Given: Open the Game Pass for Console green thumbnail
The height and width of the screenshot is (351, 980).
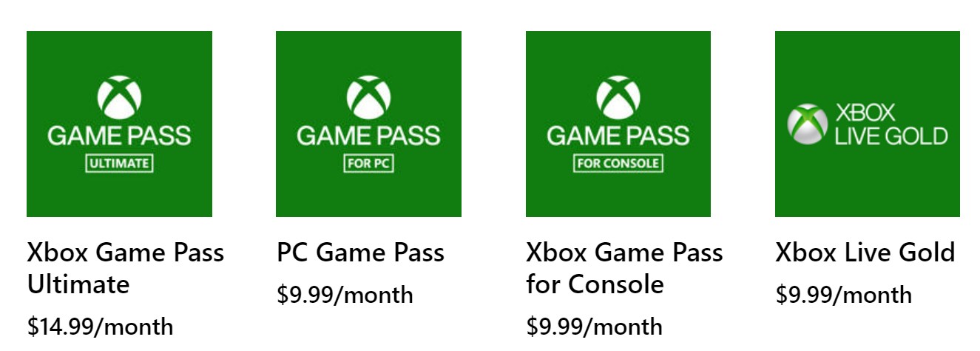Looking at the screenshot, I should click(618, 124).
